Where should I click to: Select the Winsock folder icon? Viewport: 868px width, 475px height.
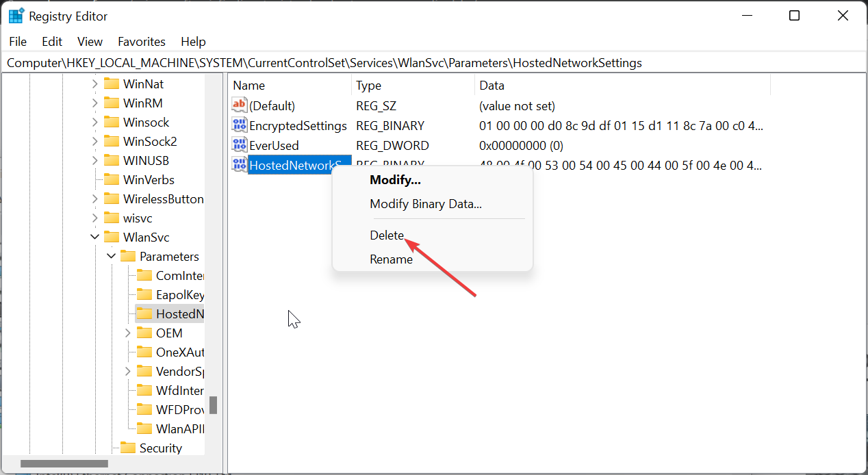click(112, 122)
